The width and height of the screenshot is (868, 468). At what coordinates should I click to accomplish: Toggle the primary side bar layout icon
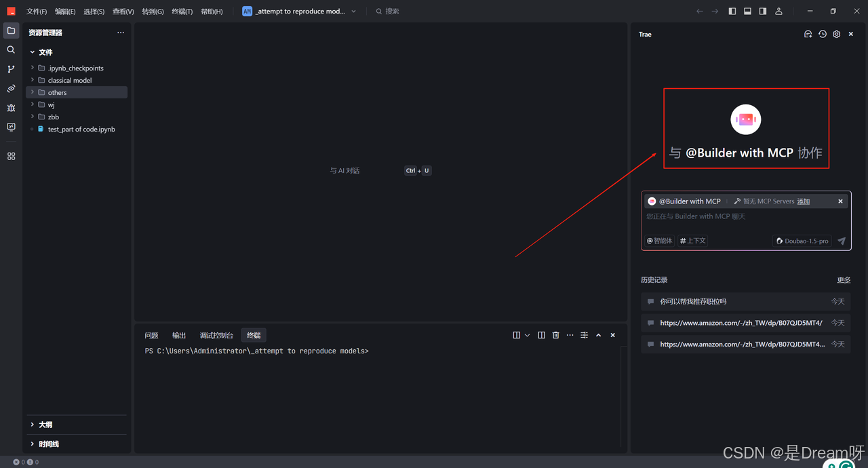pos(732,11)
